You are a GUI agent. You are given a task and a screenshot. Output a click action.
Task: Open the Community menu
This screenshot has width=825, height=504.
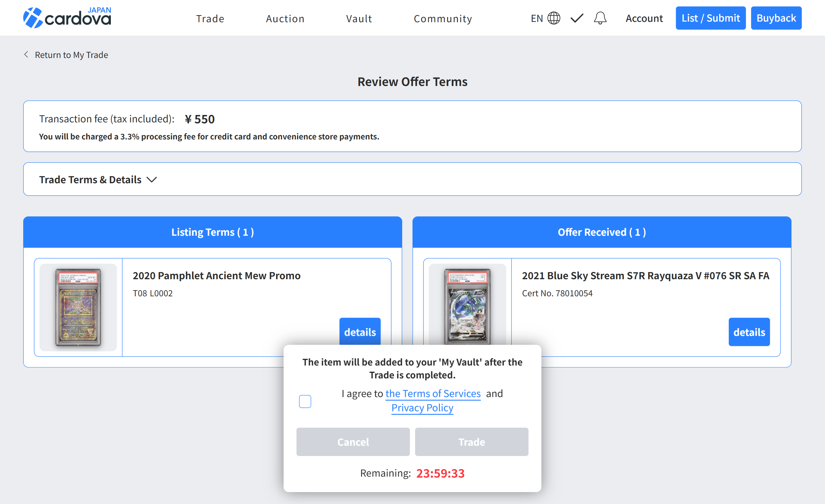[443, 19]
